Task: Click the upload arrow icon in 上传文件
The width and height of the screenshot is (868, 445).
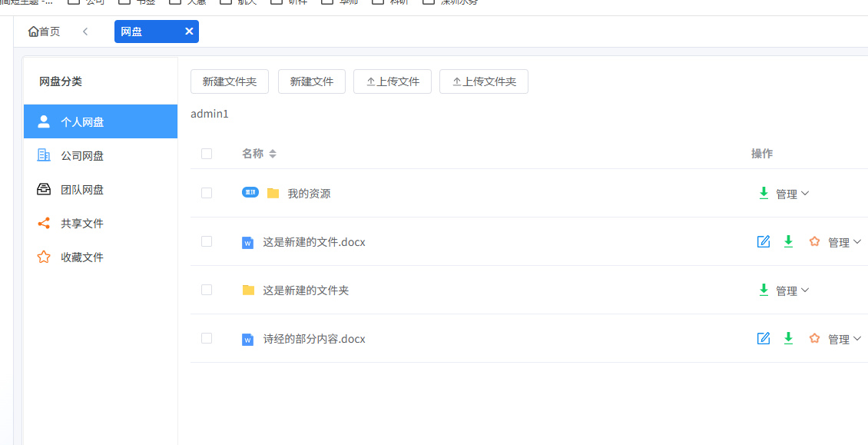Action: pos(371,82)
